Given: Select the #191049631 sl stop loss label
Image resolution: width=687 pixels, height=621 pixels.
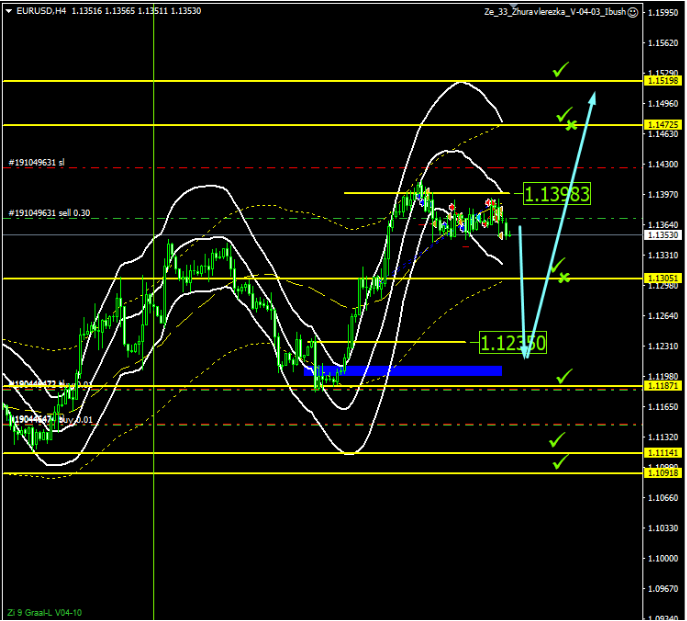Looking at the screenshot, I should (37, 162).
